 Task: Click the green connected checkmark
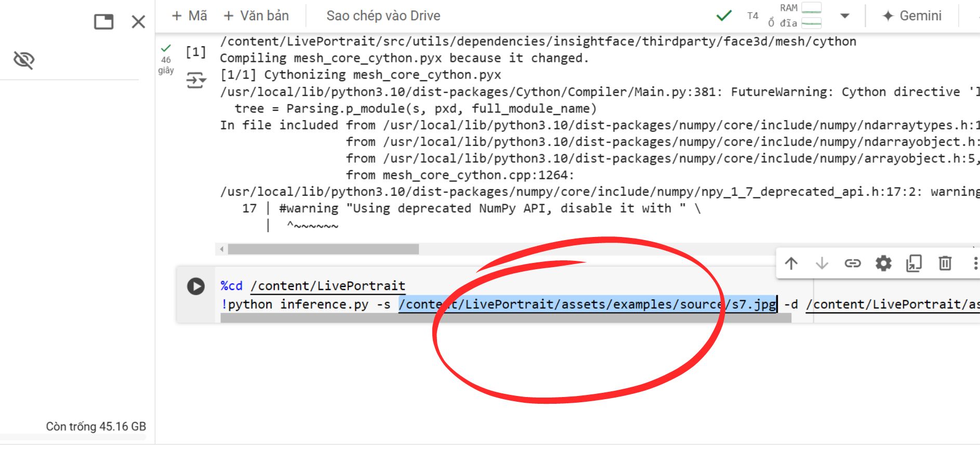pyautogui.click(x=724, y=16)
